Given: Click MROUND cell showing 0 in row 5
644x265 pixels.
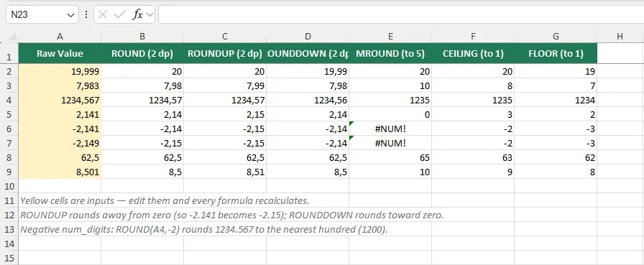Looking at the screenshot, I should click(390, 114).
